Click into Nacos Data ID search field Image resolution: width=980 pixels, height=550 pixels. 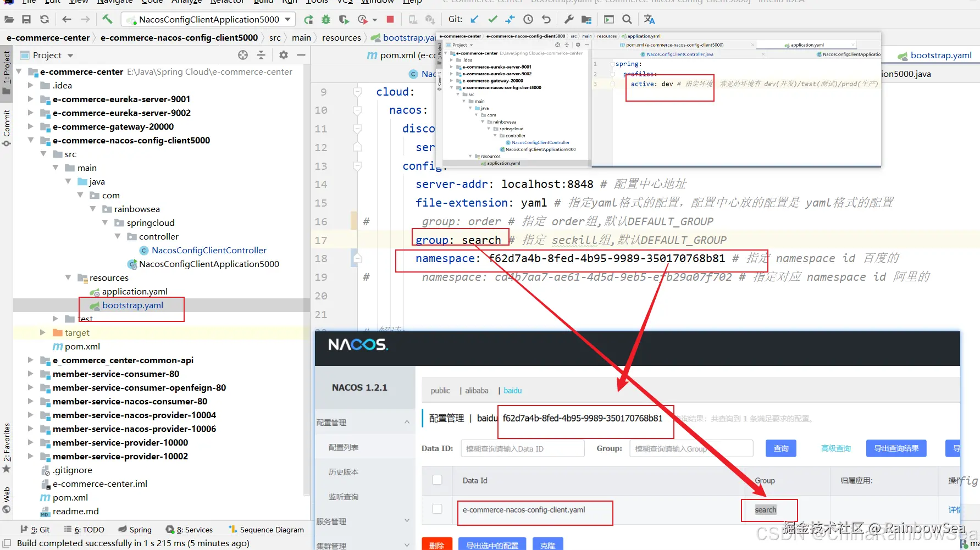click(523, 448)
